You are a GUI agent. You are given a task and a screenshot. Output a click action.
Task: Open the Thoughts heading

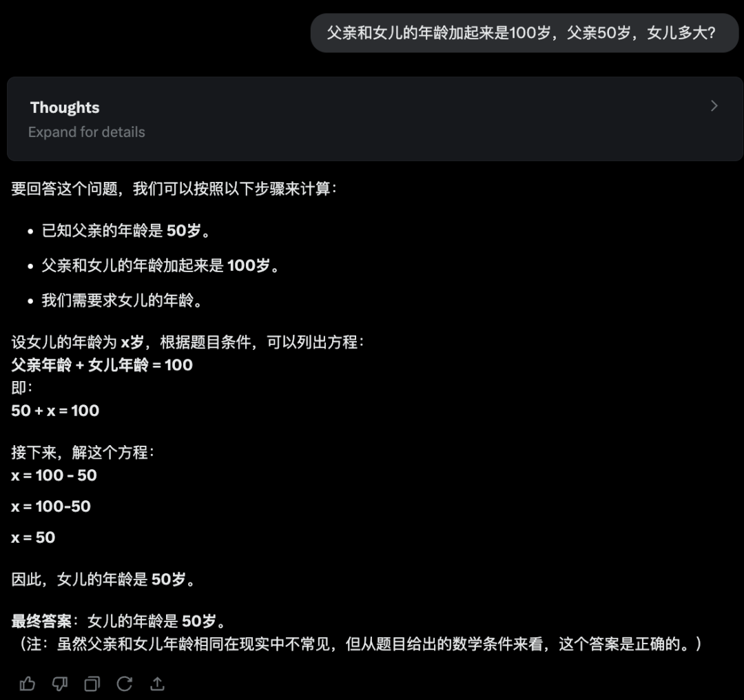tap(65, 107)
